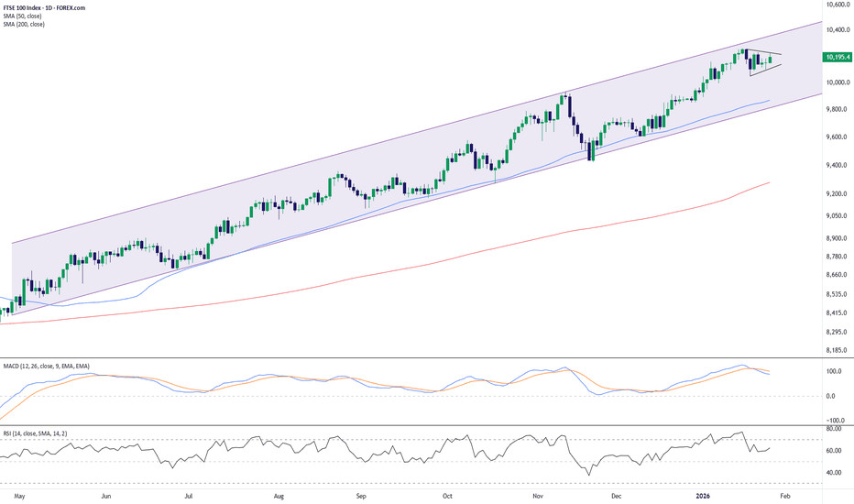854x504 pixels.
Task: Click the RSI 80.00 scale label
Action: pos(836,428)
